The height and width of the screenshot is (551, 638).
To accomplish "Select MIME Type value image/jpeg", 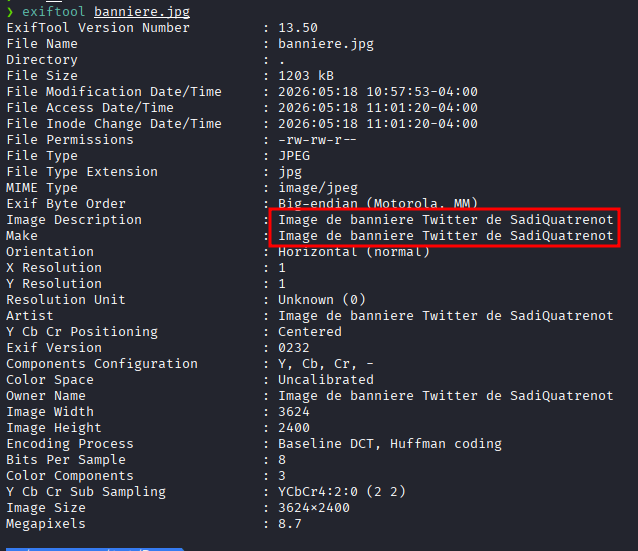I will [318, 188].
